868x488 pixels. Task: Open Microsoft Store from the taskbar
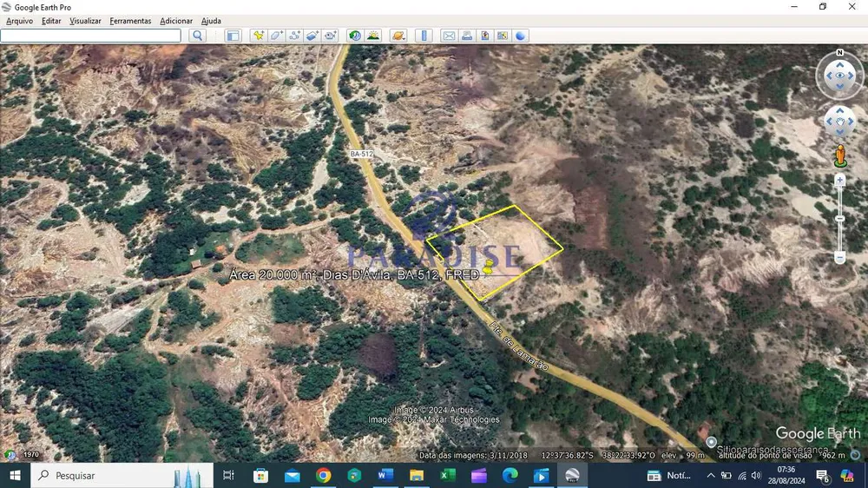[260, 475]
